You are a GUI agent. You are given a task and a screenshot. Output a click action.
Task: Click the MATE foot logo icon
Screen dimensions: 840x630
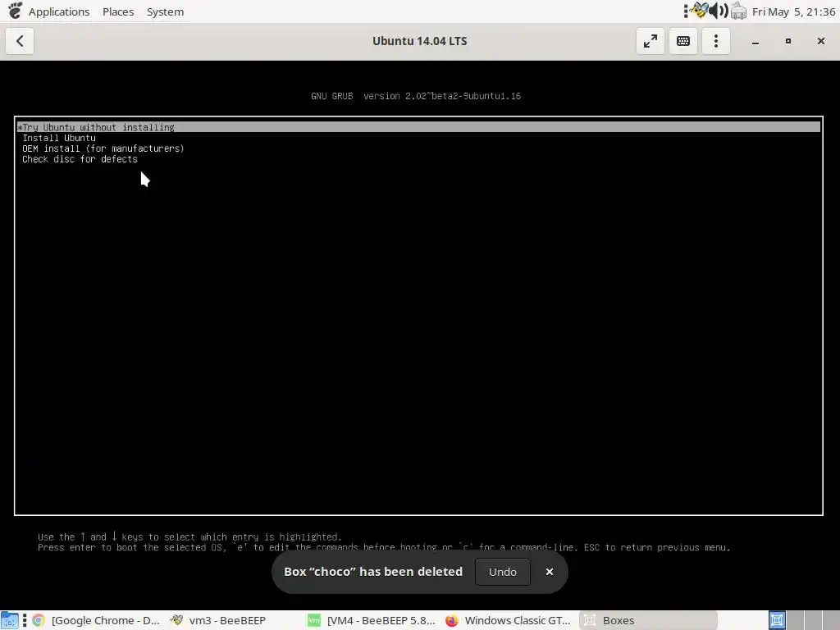pyautogui.click(x=15, y=11)
